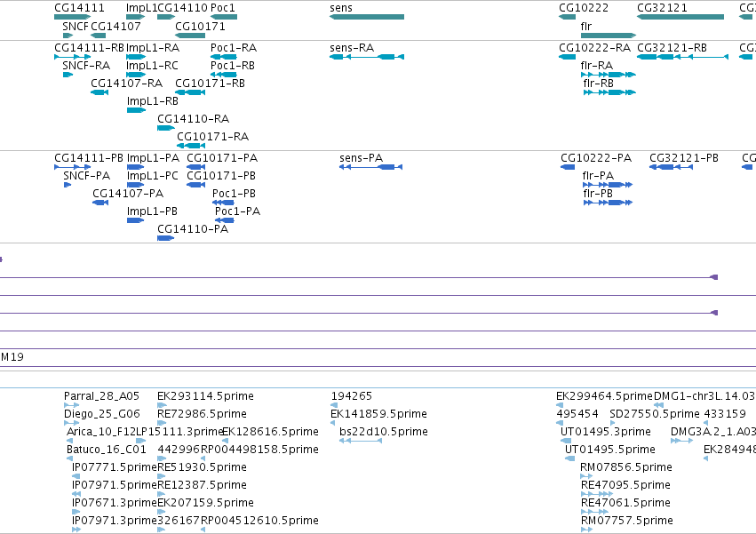Select the ImpL1-RB transcript label
756x534 pixels.
tap(153, 101)
